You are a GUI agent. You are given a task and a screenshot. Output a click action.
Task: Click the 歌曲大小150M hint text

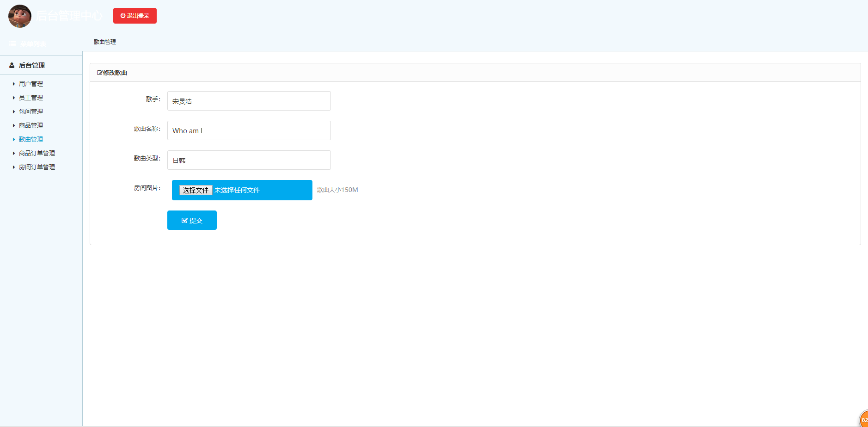click(337, 190)
